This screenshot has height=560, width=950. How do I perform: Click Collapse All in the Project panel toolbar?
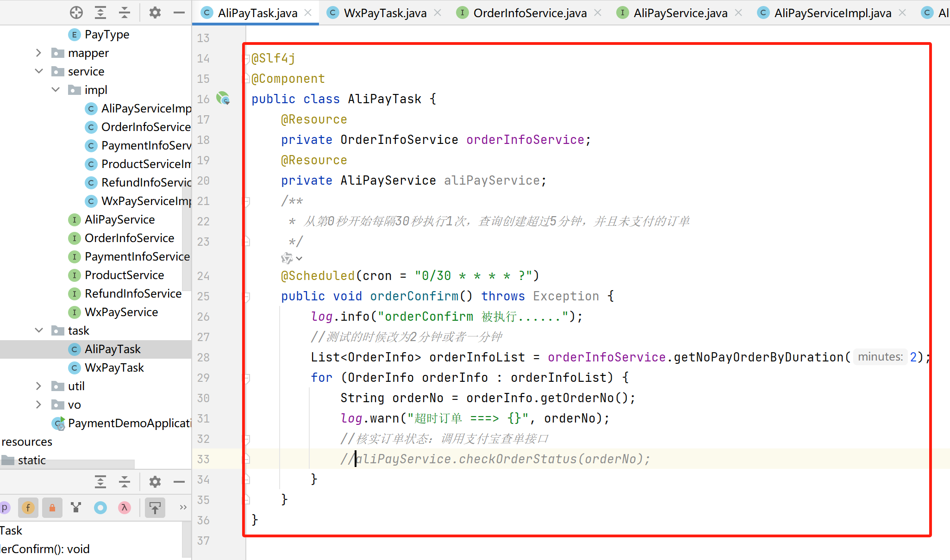(x=125, y=12)
